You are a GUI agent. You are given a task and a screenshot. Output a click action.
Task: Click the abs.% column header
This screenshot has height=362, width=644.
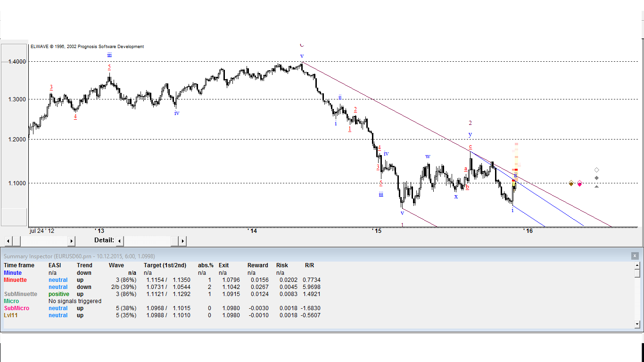(x=206, y=265)
